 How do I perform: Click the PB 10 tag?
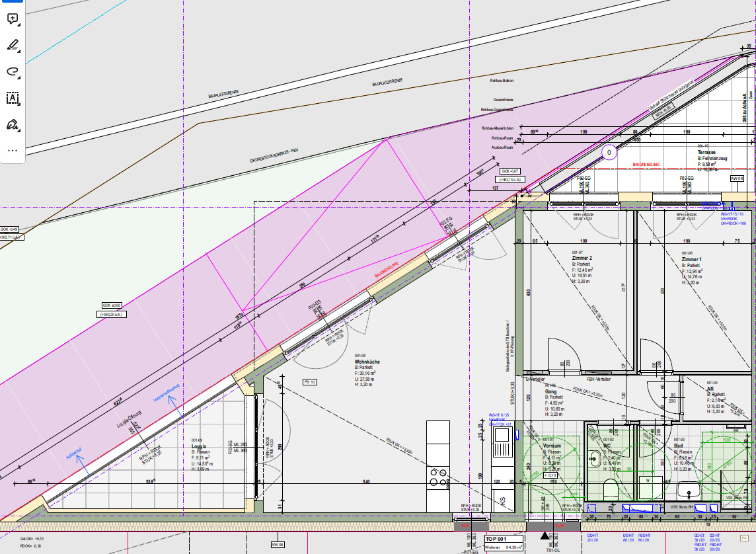[310, 382]
